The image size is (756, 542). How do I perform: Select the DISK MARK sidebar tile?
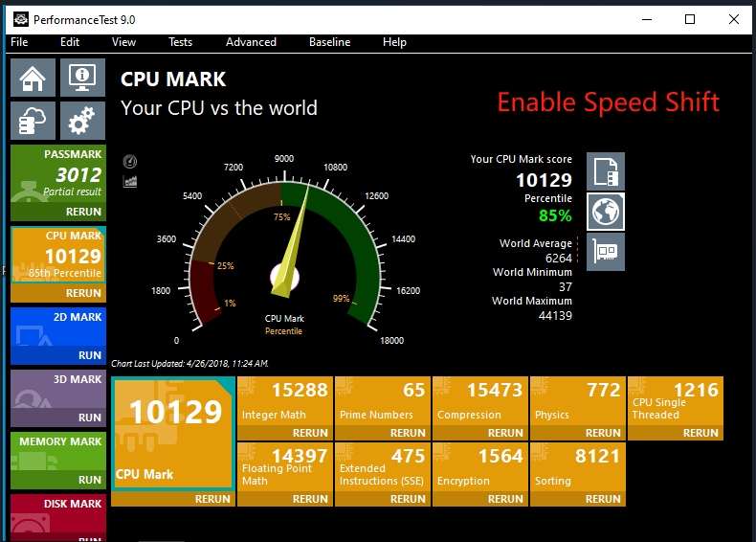point(58,513)
